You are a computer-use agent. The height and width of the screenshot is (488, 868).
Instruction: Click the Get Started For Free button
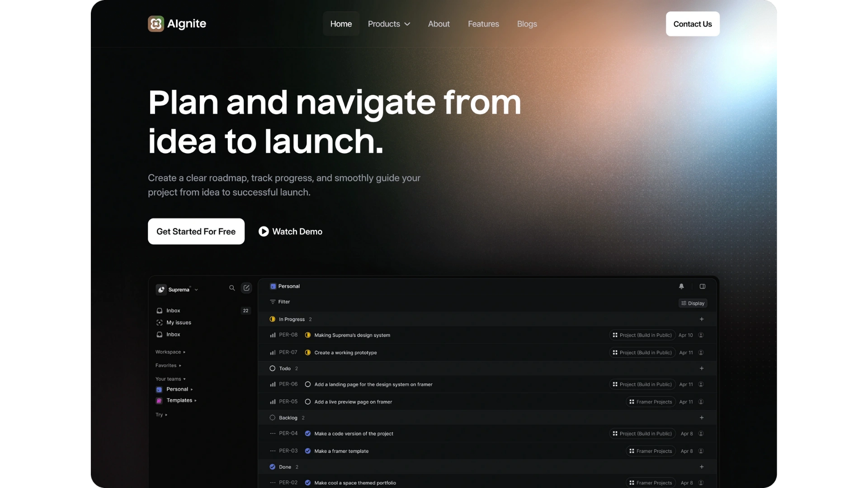point(196,231)
